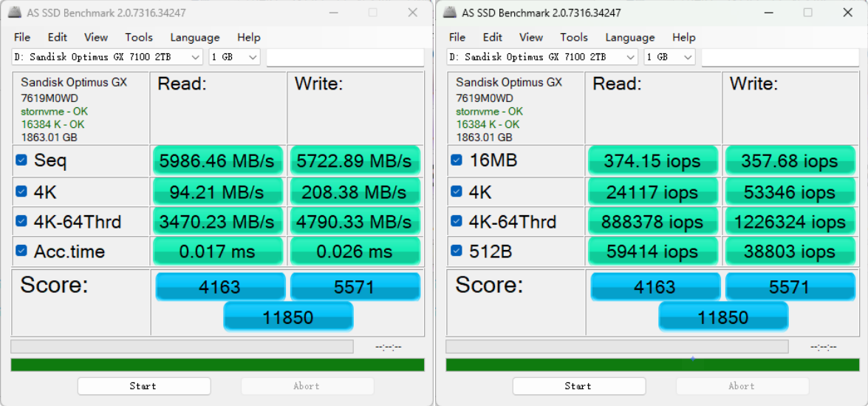Click the 1863.01 GB capacity text in left window
This screenshot has width=868, height=406.
[49, 138]
